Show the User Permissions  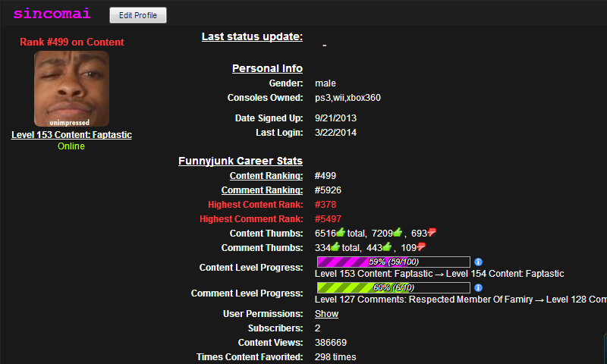(x=326, y=314)
